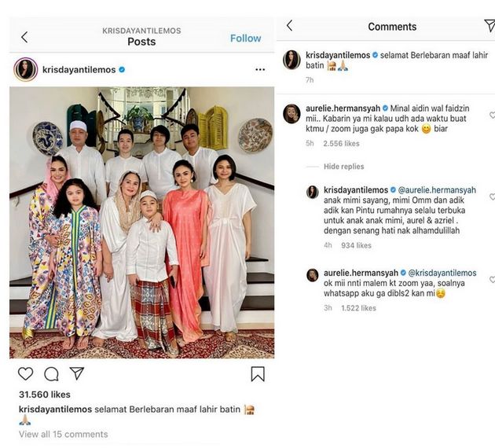Open the 31.560 likes list
The width and height of the screenshot is (495, 448).
(x=44, y=395)
